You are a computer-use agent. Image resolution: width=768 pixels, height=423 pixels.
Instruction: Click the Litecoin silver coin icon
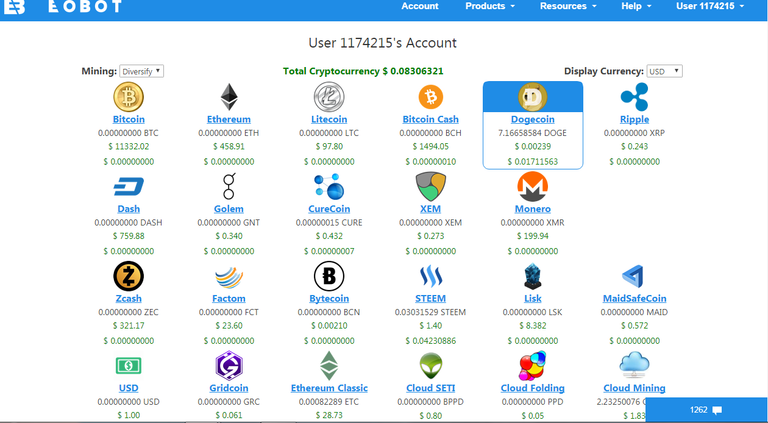point(329,97)
